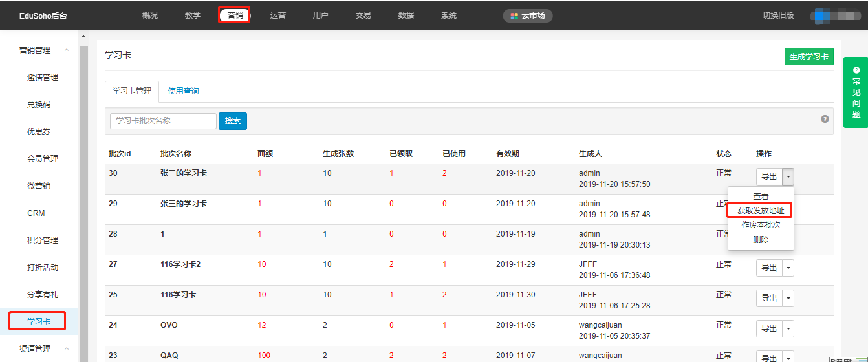Open the 云市场 cloud market button

(528, 16)
